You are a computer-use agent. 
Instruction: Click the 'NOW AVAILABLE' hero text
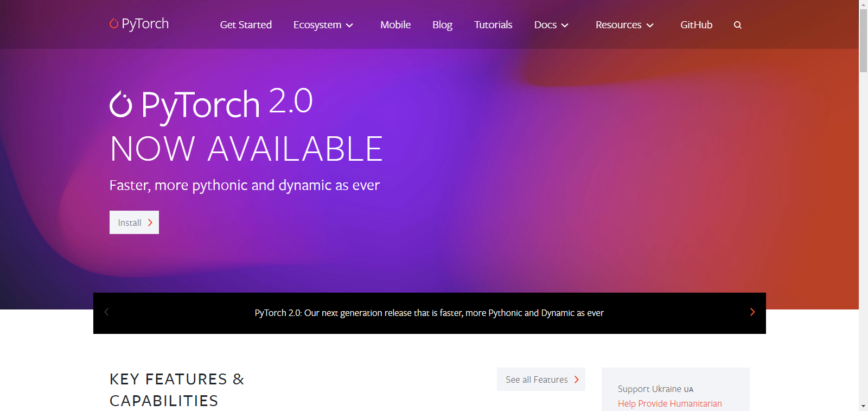[x=246, y=149]
